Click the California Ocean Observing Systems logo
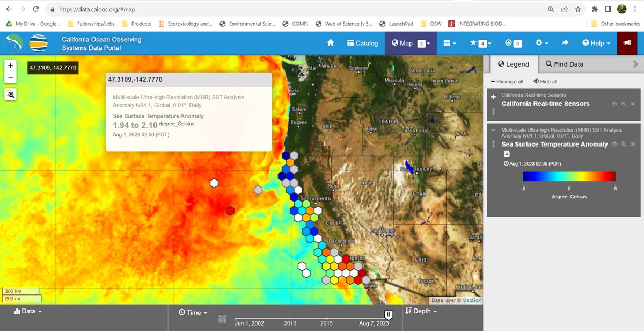 (39, 43)
